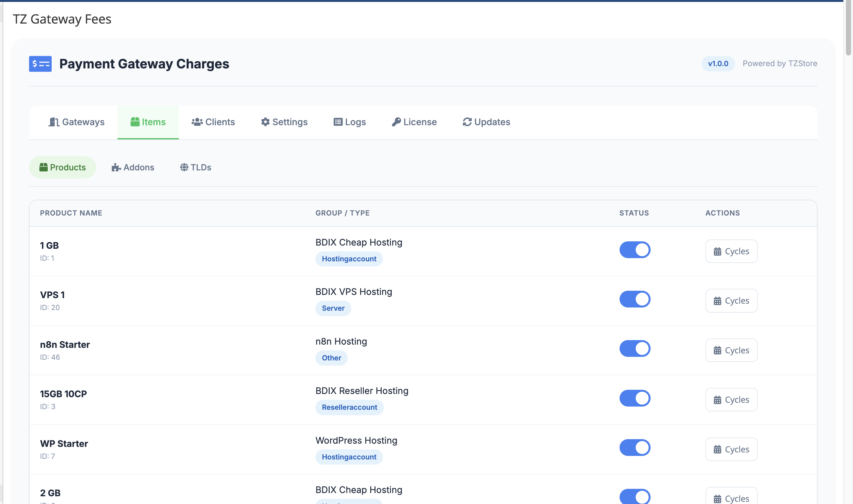Switch to the Addons tab
The image size is (853, 504).
coord(133,167)
